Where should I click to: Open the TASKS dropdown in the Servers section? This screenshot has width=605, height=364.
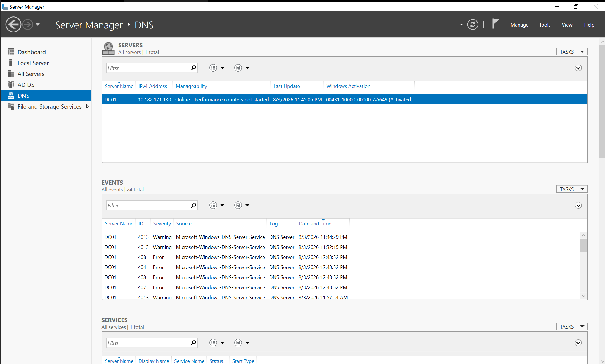(x=572, y=52)
